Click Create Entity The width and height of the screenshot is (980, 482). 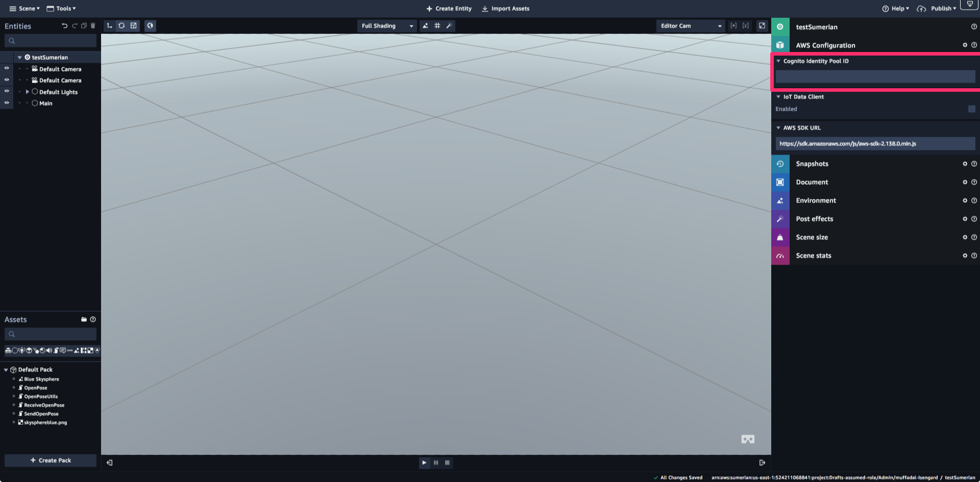[449, 8]
